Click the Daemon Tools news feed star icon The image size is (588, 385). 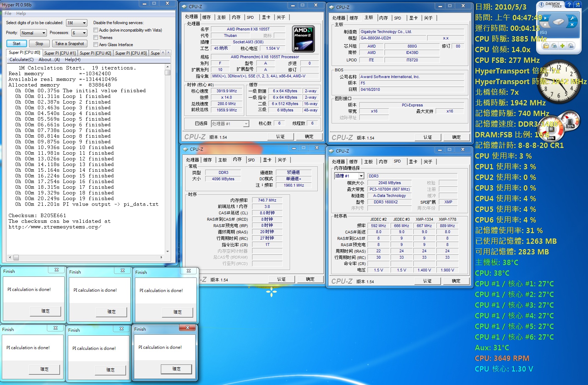tap(577, 5)
